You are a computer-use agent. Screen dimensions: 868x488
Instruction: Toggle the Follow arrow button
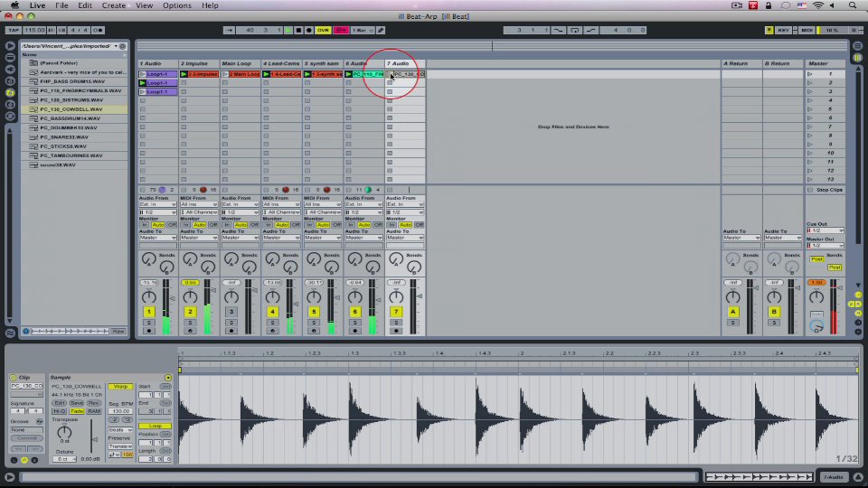pos(229,30)
